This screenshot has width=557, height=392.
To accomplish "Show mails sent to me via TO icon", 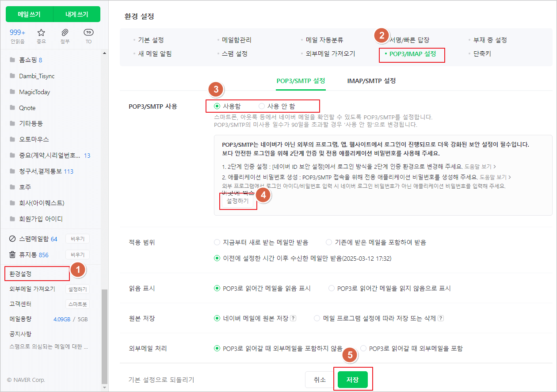I will point(88,36).
